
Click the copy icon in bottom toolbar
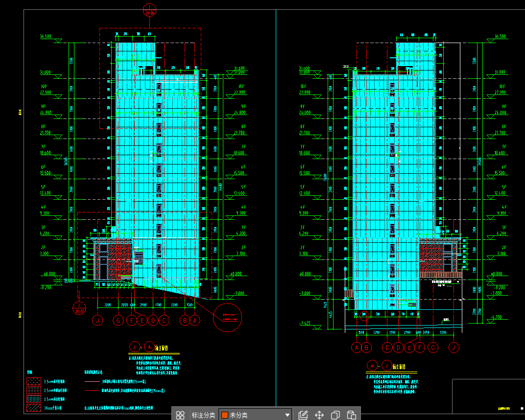(x=335, y=415)
